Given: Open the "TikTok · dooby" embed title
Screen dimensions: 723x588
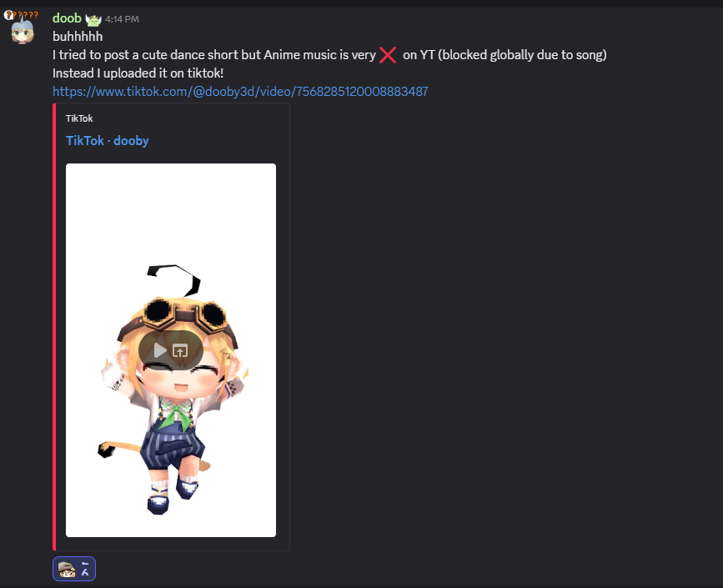Looking at the screenshot, I should click(108, 141).
